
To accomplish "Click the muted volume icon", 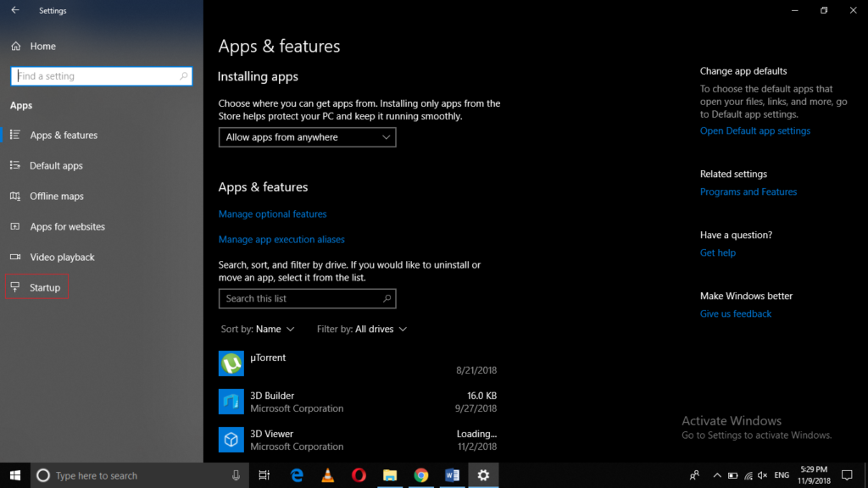I will point(763,475).
